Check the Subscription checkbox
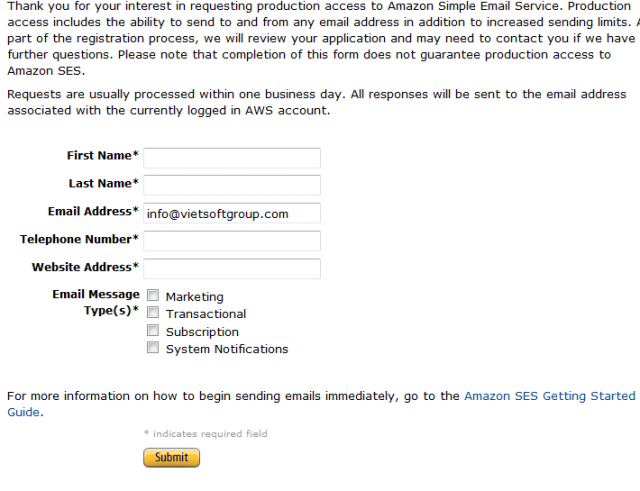The image size is (640, 491). 154,331
